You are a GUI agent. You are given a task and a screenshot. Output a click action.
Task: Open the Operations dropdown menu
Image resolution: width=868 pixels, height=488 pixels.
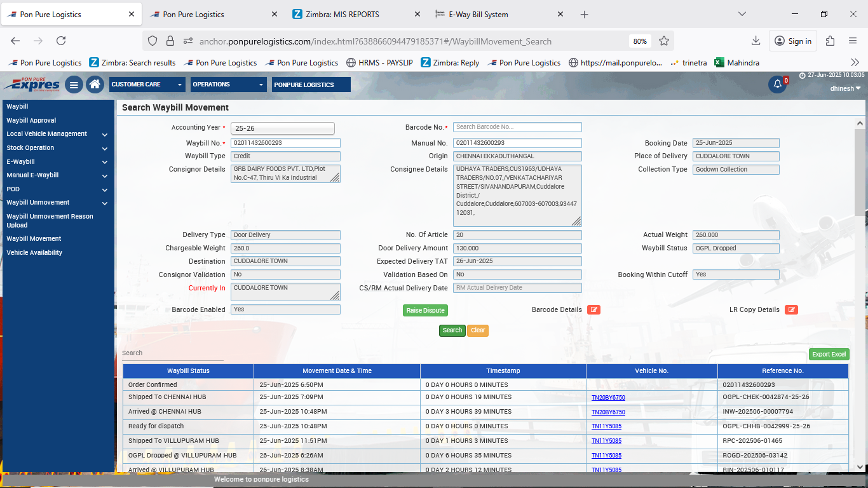pos(229,85)
